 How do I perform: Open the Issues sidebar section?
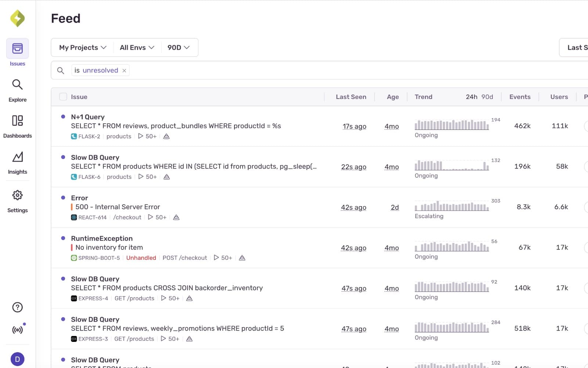[17, 53]
